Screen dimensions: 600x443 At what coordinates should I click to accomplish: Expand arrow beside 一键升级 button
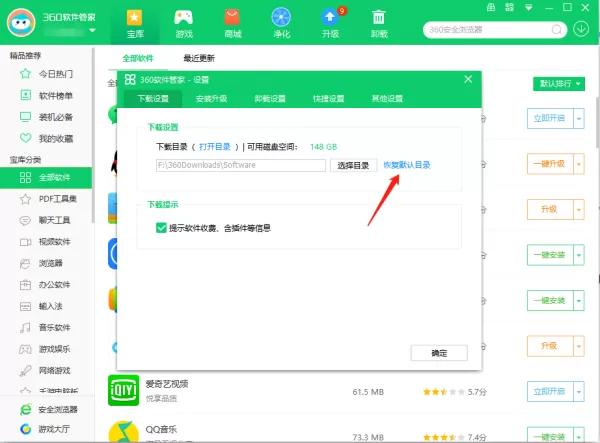[579, 164]
